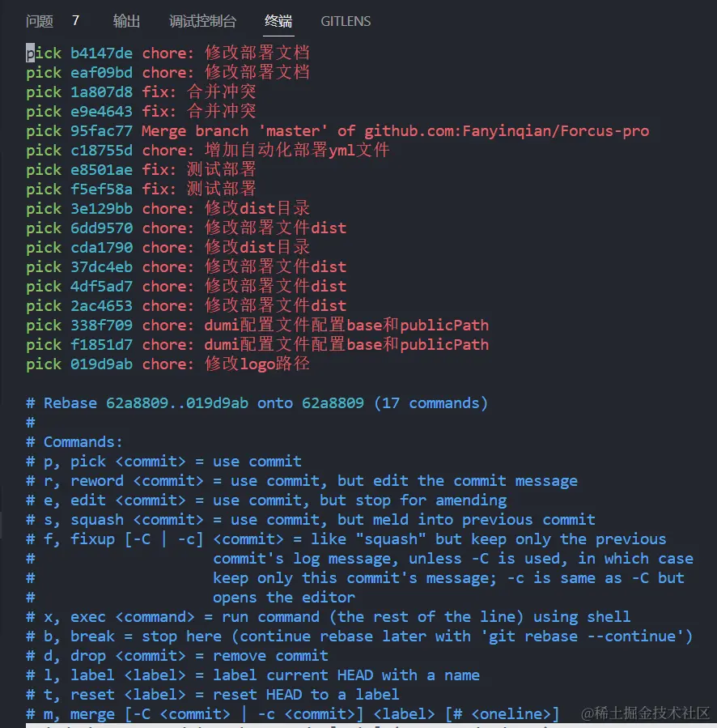Screen dimensions: 717x728
Task: Click the line with commit 1a807d8
Action: click(141, 92)
